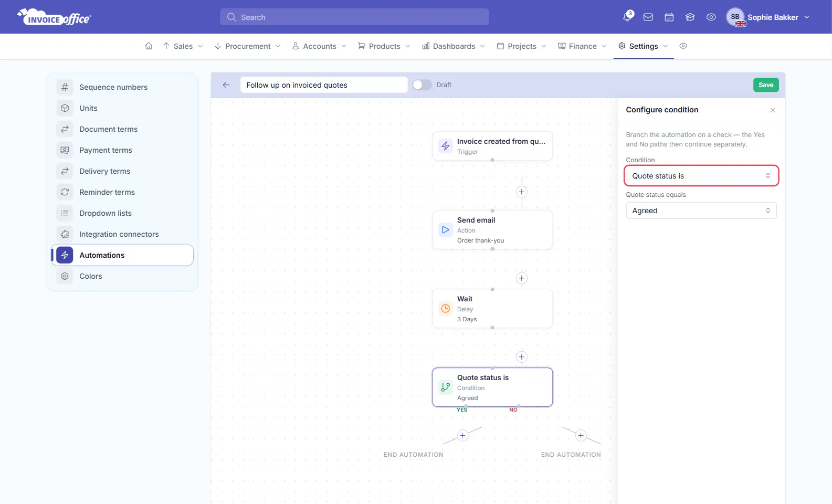832x504 pixels.
Task: Go back with the left arrow
Action: coord(226,85)
